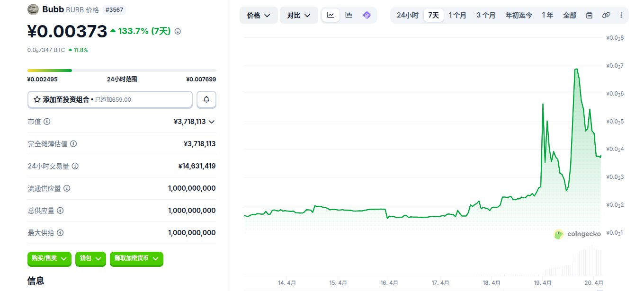Add Bubb to portfolio with 添加至投资组合
Image resolution: width=644 pixels, height=291 pixels.
[110, 100]
